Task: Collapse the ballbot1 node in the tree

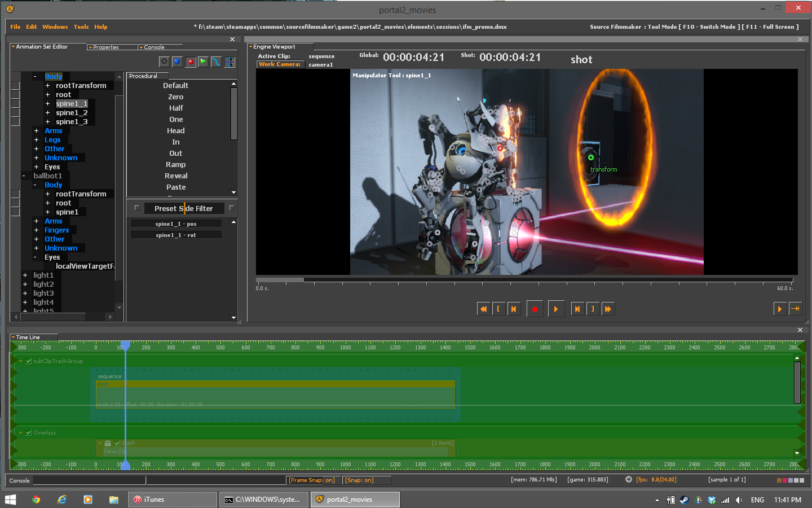Action: 24,176
